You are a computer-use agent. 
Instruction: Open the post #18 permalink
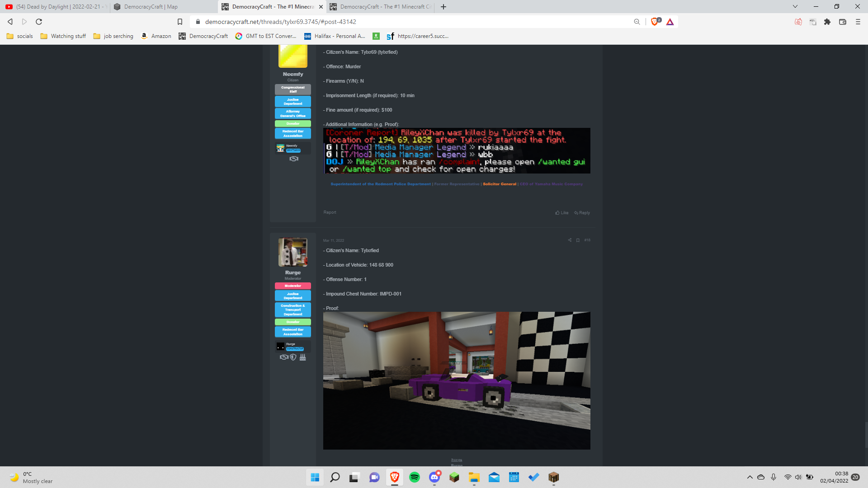587,240
